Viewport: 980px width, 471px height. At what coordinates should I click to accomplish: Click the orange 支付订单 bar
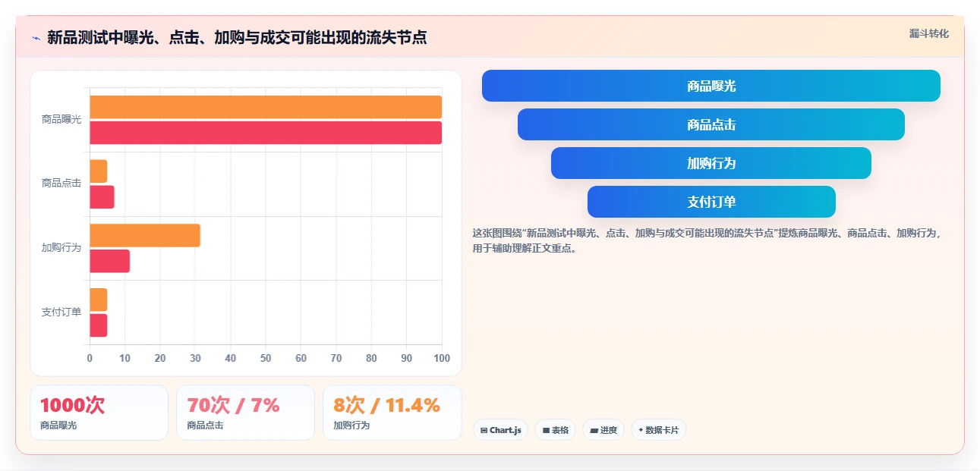99,300
